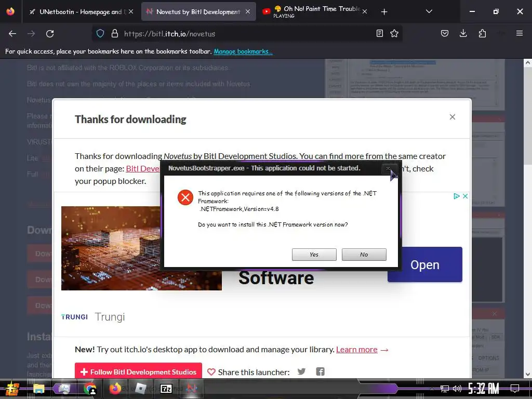Close the Novetus tab
This screenshot has width=532, height=399.
(x=248, y=11)
